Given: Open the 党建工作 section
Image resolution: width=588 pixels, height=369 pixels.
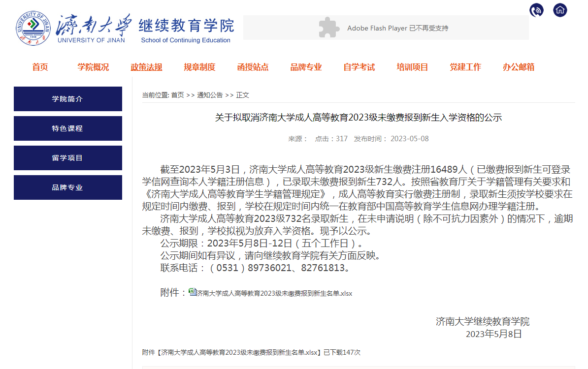Looking at the screenshot, I should (465, 67).
